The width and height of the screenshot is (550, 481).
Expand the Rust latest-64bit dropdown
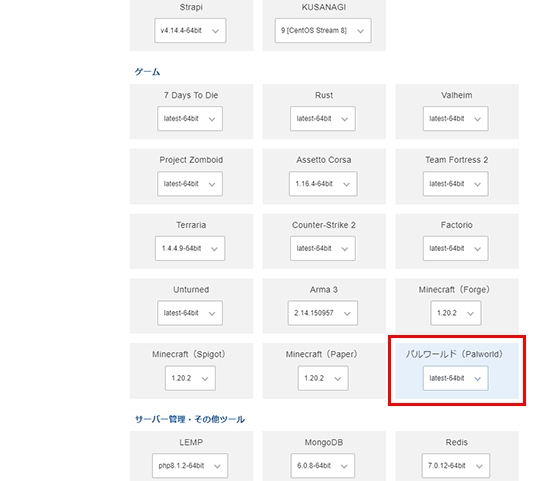[323, 119]
